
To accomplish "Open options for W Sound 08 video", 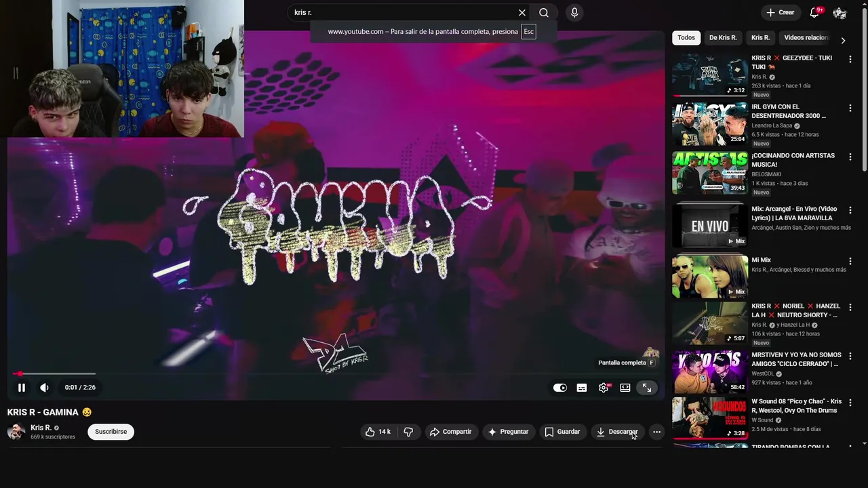I will click(x=850, y=403).
